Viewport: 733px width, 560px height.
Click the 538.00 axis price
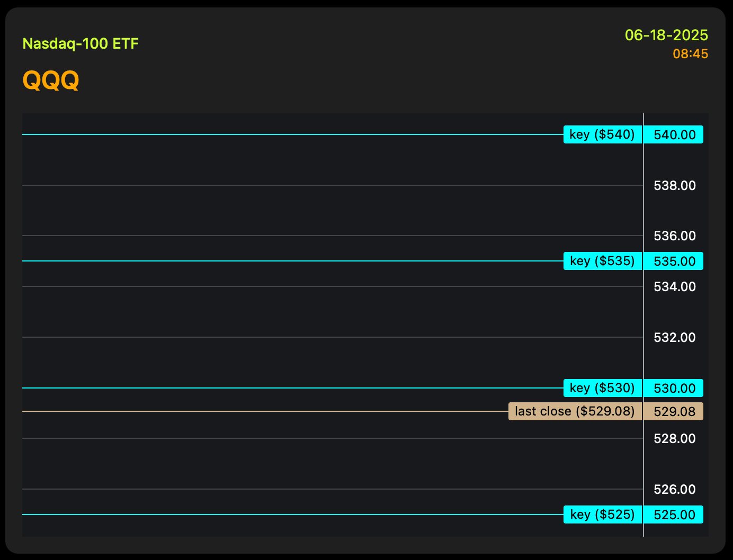tap(675, 185)
